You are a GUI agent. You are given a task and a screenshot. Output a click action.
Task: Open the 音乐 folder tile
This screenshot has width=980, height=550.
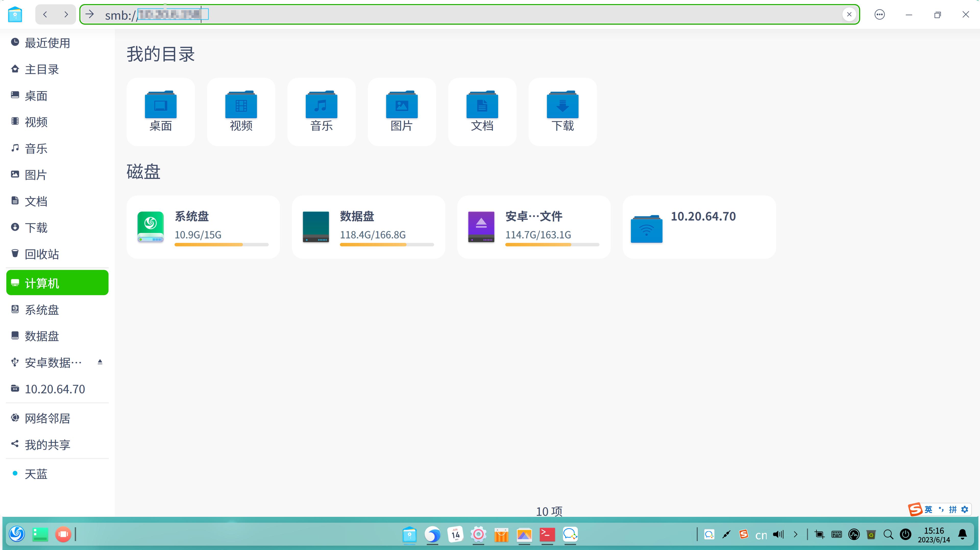[322, 112]
